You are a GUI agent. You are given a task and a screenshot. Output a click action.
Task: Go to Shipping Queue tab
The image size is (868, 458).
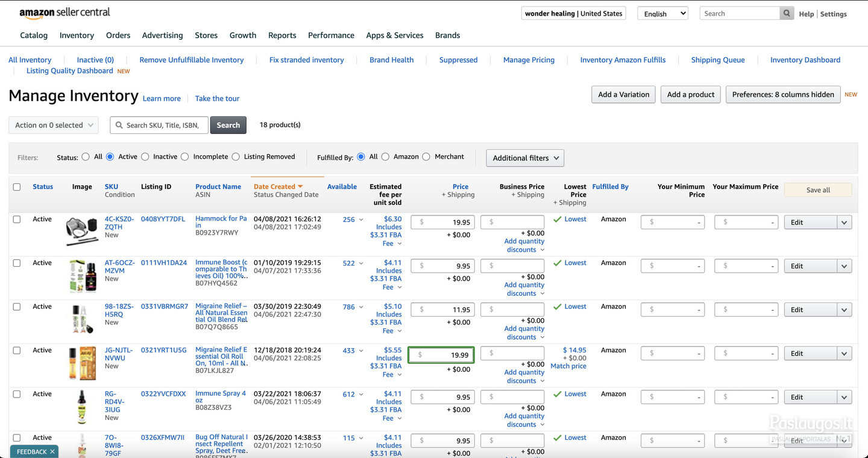718,60
